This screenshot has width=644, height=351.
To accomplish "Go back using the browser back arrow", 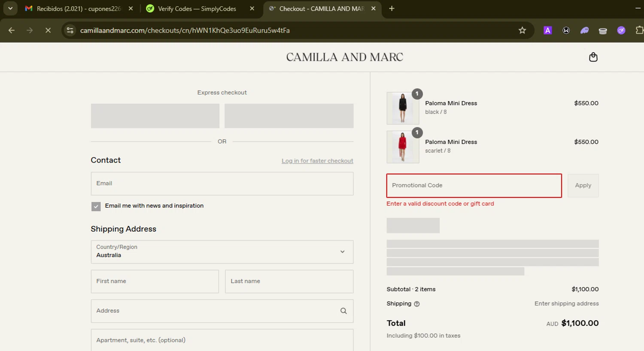I will click(12, 30).
